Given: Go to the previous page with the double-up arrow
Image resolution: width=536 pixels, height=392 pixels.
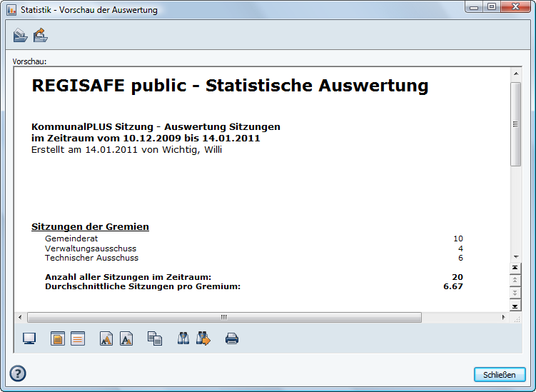Looking at the screenshot, I should 516,281.
